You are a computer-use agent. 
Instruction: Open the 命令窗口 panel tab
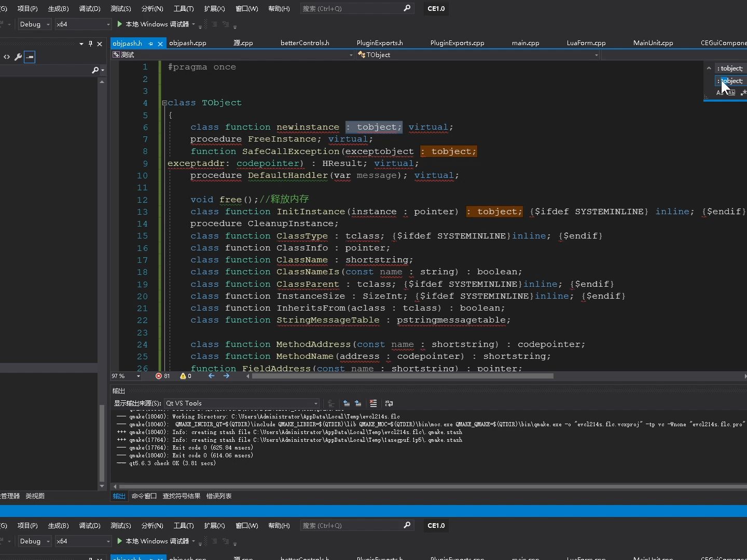pyautogui.click(x=144, y=496)
